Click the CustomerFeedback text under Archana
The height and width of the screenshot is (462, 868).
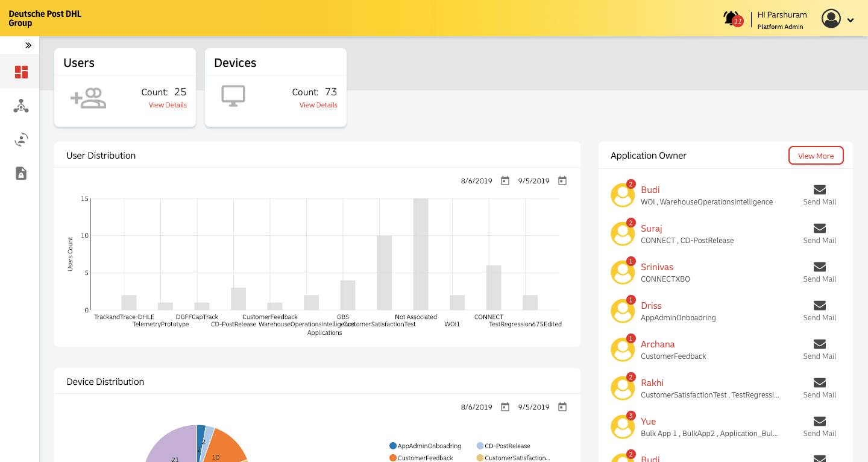coord(673,356)
